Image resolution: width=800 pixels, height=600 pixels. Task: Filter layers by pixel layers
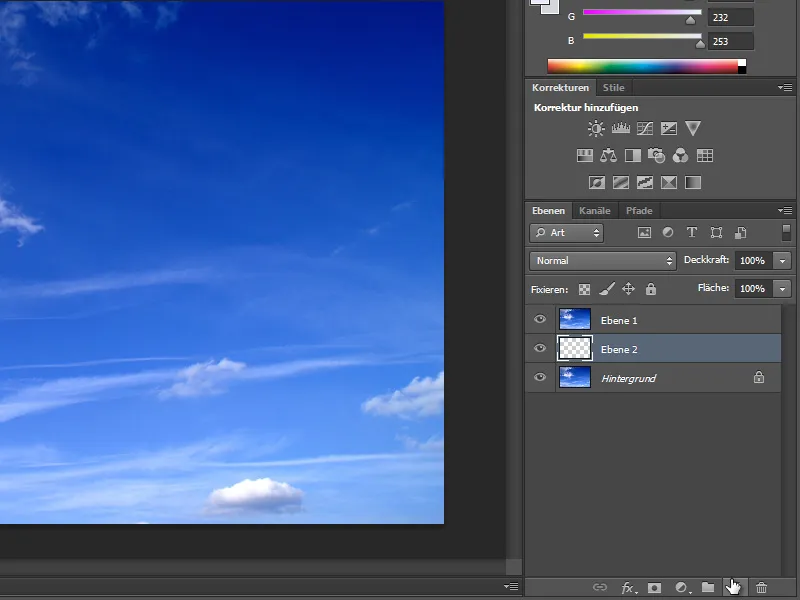click(x=644, y=233)
